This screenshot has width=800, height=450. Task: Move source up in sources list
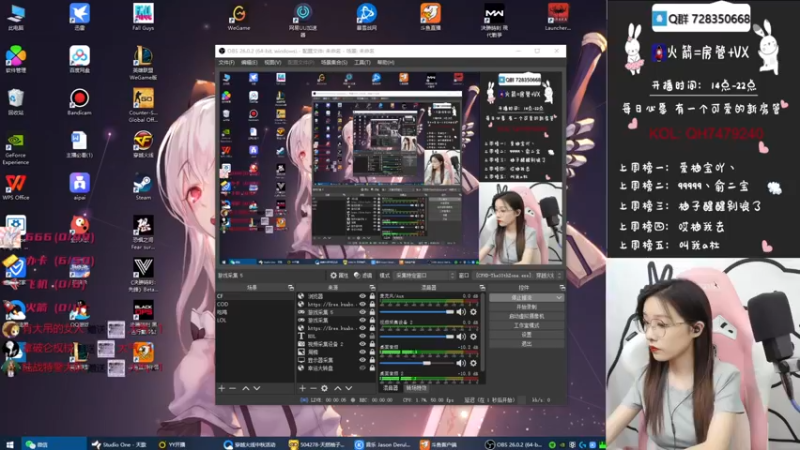pos(337,388)
